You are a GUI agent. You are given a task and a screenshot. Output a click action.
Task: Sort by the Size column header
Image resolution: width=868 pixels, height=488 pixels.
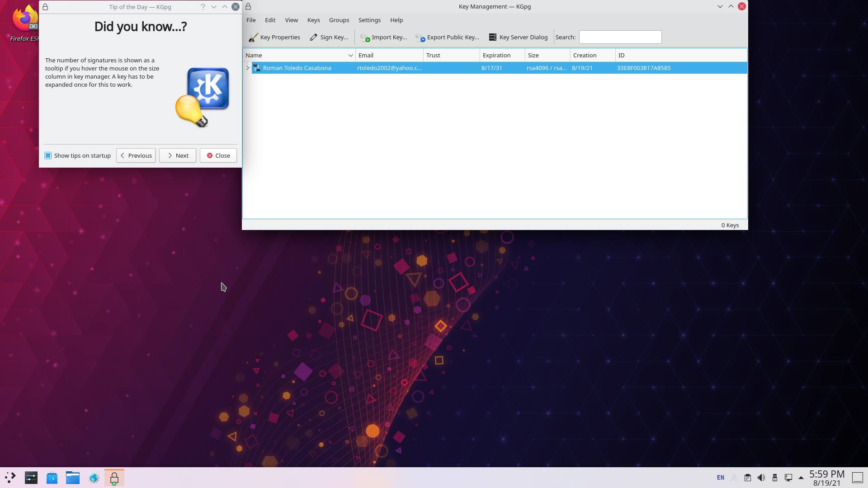point(547,55)
